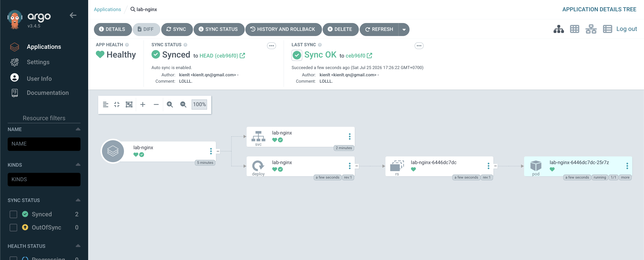Switch to list view icon
644x260 pixels.
point(607,29)
